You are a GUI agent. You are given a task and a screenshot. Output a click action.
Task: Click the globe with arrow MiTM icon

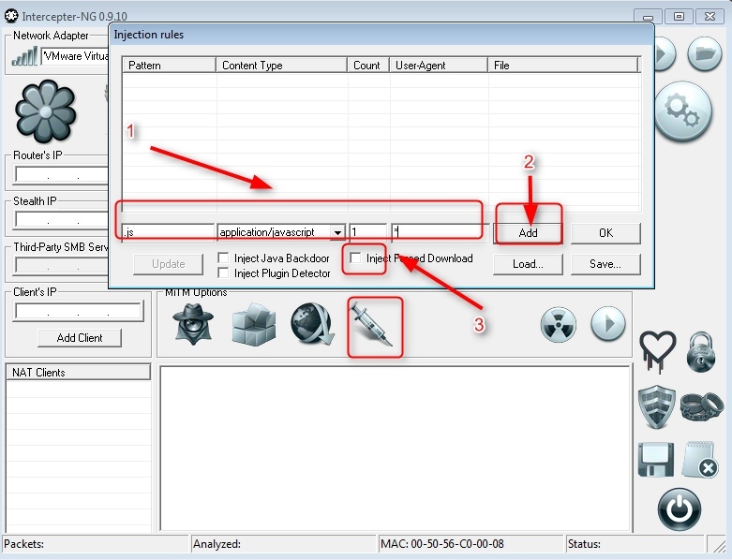click(x=310, y=325)
